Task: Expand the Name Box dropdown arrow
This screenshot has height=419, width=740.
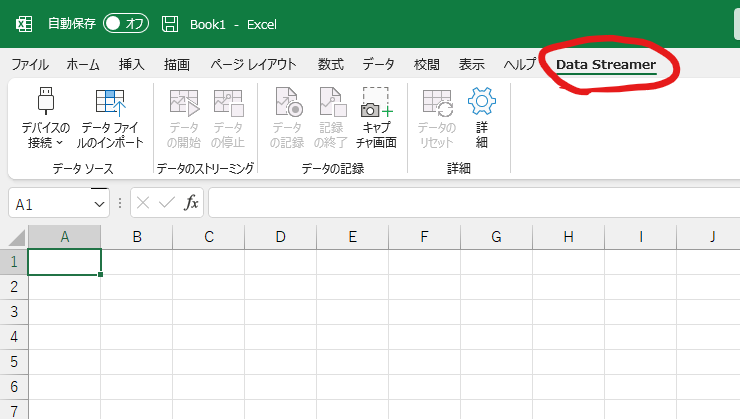Action: point(99,203)
